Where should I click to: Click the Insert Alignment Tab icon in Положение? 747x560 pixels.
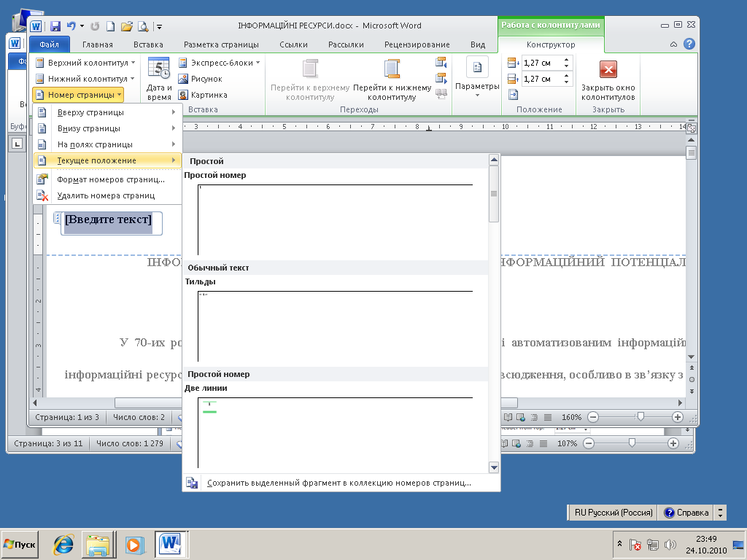tap(513, 94)
